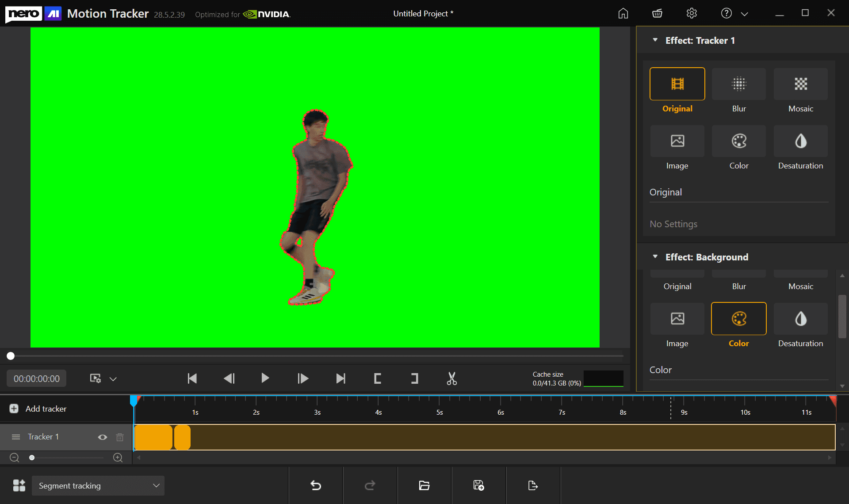Viewport: 849px width, 504px height.
Task: Select Color effect for Tracker 1
Action: pos(738,141)
